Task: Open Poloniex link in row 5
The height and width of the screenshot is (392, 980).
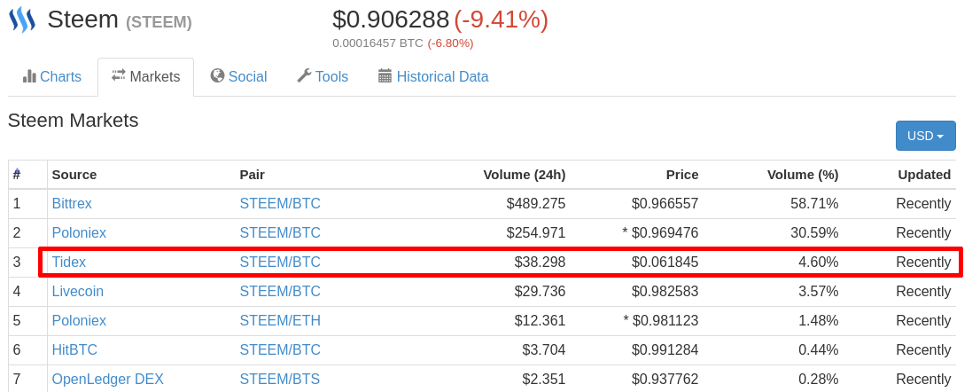Action: point(79,321)
